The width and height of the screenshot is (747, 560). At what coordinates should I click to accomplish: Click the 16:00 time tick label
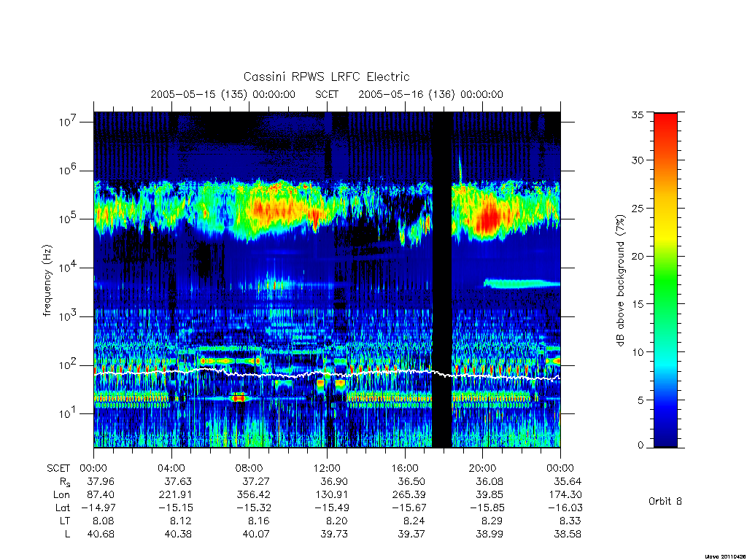(405, 468)
